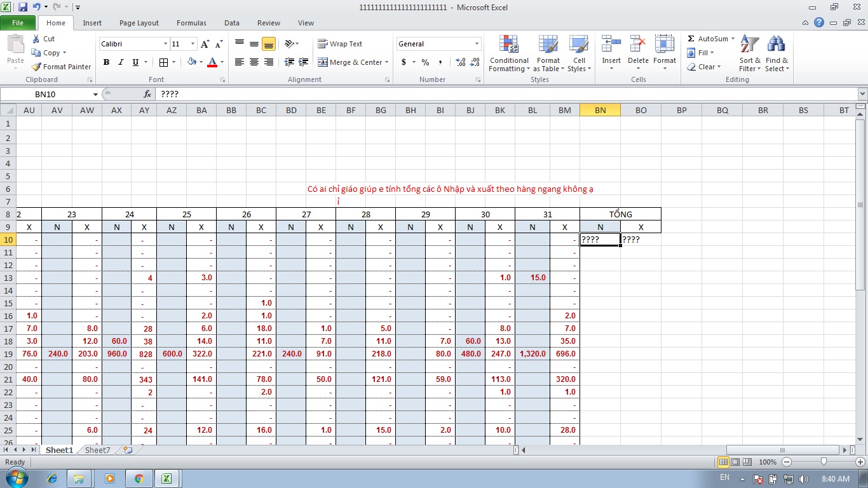Click the green File button
This screenshot has height=488, width=868.
pos(18,23)
